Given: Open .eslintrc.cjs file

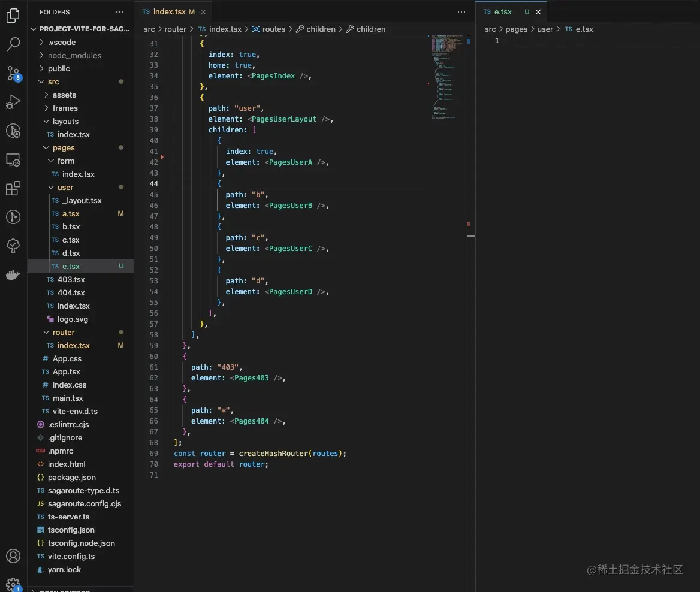Looking at the screenshot, I should tap(82, 424).
